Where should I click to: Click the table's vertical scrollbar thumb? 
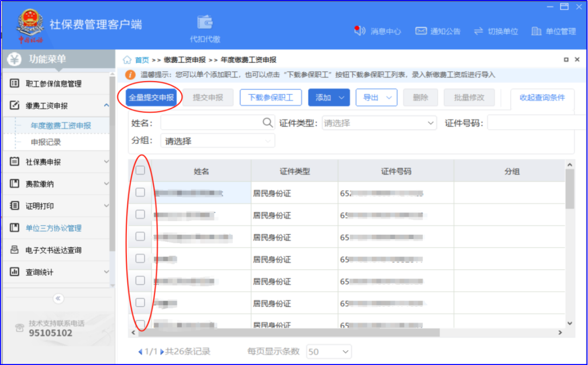pyautogui.click(x=569, y=188)
